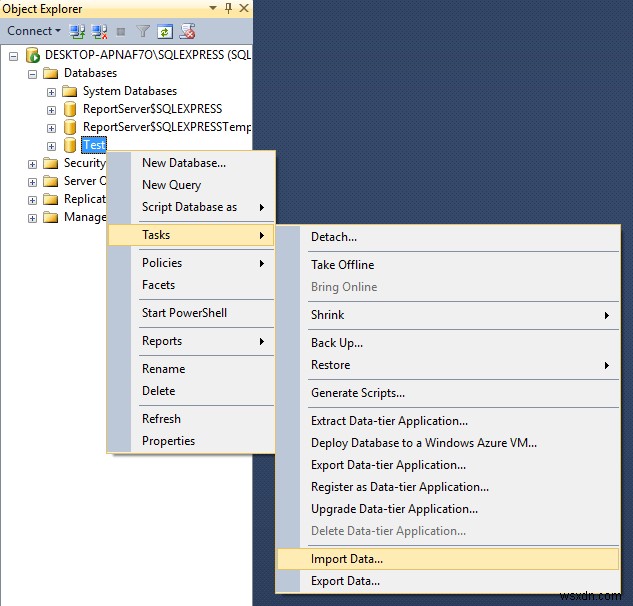Click the Management folder icon
The width and height of the screenshot is (633, 606).
click(x=51, y=217)
